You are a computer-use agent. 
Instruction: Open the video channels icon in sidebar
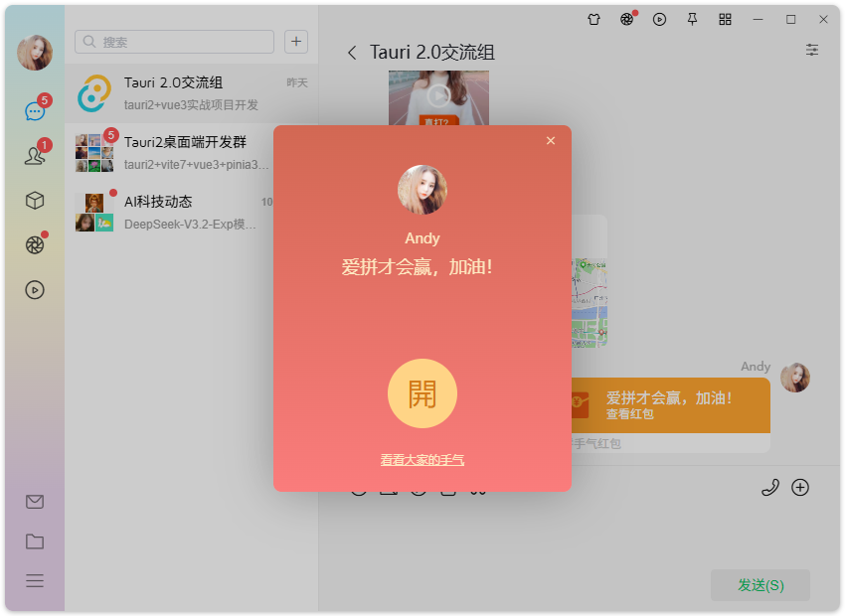(x=35, y=290)
